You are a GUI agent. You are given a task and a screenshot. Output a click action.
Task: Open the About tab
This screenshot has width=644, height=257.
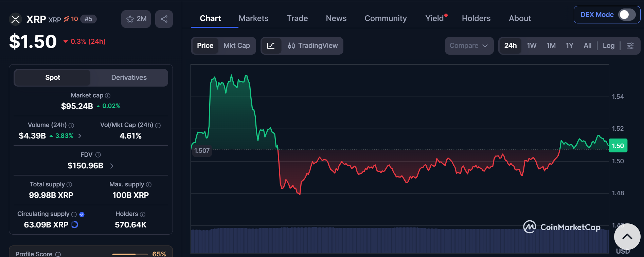coord(520,18)
